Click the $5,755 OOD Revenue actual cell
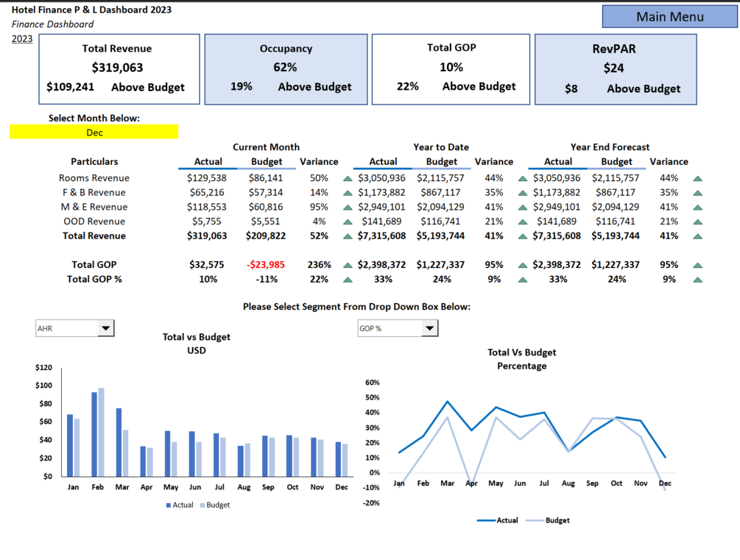 click(207, 221)
